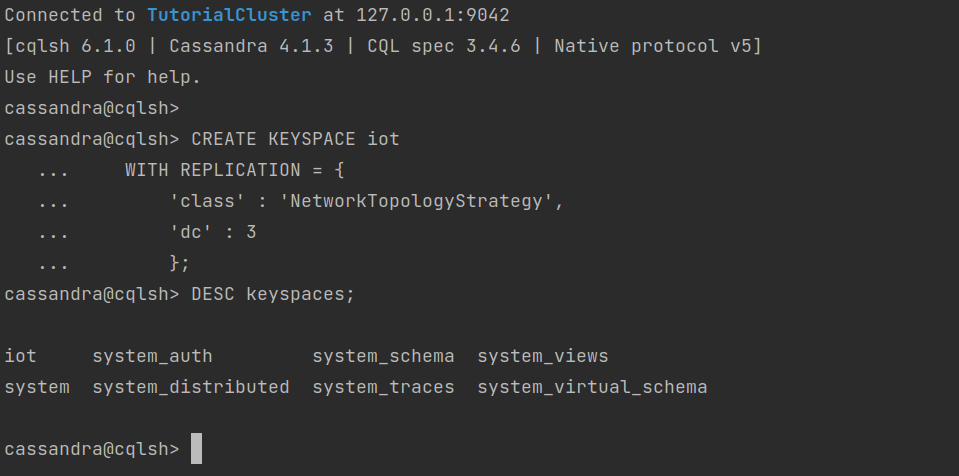Viewport: 959px width, 476px height.
Task: Click the system keyspace name
Action: (37, 387)
